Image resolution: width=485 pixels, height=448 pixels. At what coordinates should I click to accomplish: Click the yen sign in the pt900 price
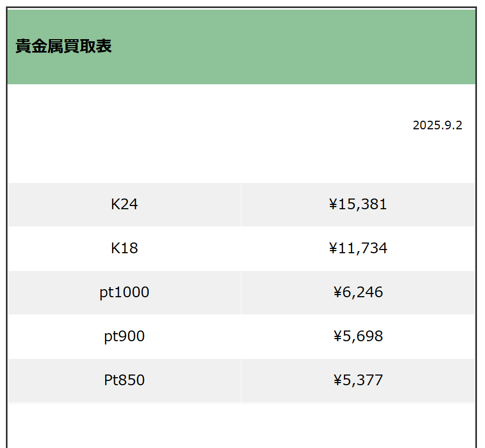[x=337, y=336]
